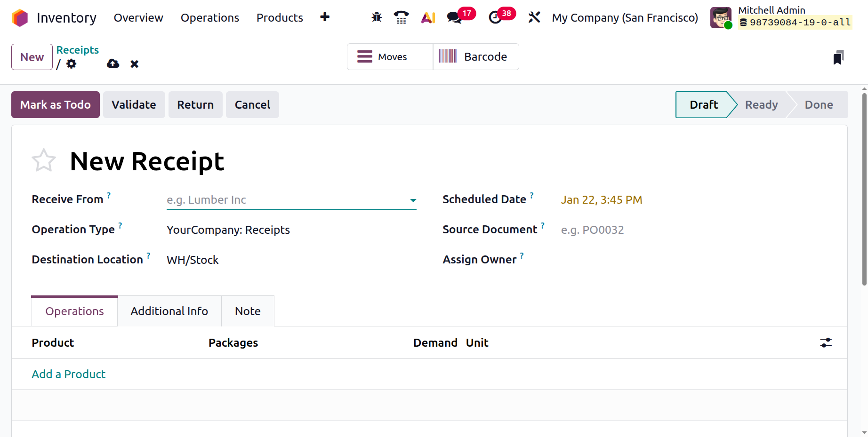The height and width of the screenshot is (437, 868).
Task: Save the receipt using cloud icon
Action: point(113,64)
